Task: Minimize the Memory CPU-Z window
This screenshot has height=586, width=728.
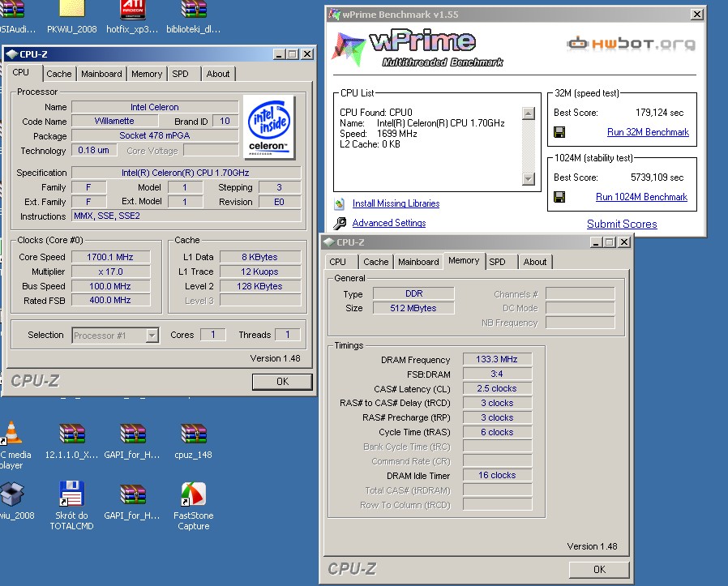Action: pos(596,242)
